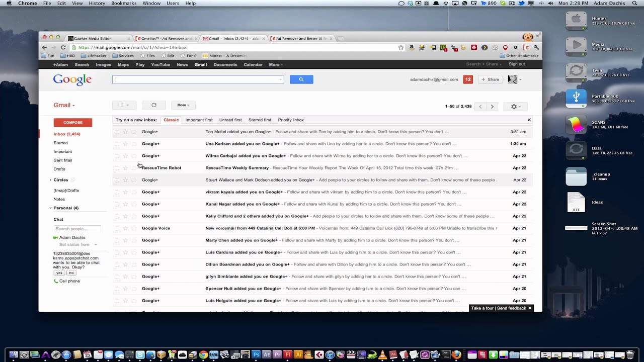The image size is (644, 362).
Task: Select the Important first inbox style
Action: click(199, 120)
